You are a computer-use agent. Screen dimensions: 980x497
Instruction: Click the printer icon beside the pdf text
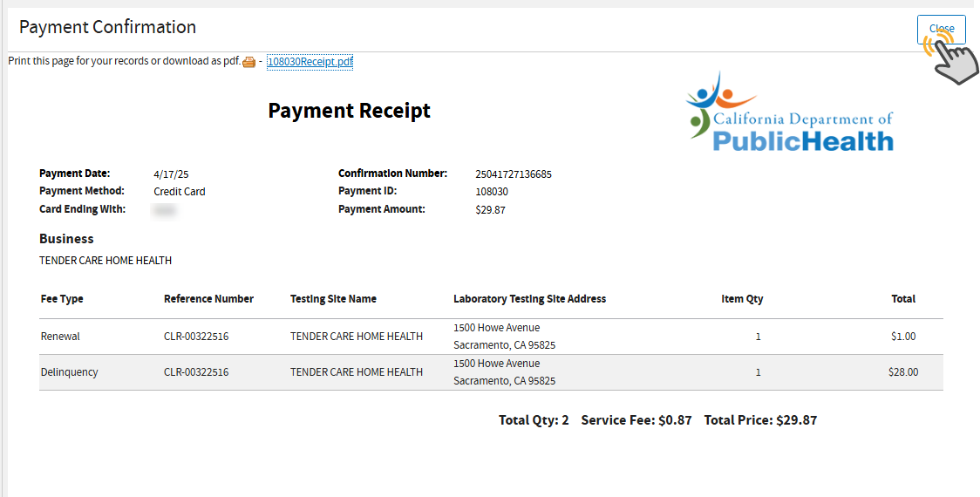coord(249,62)
